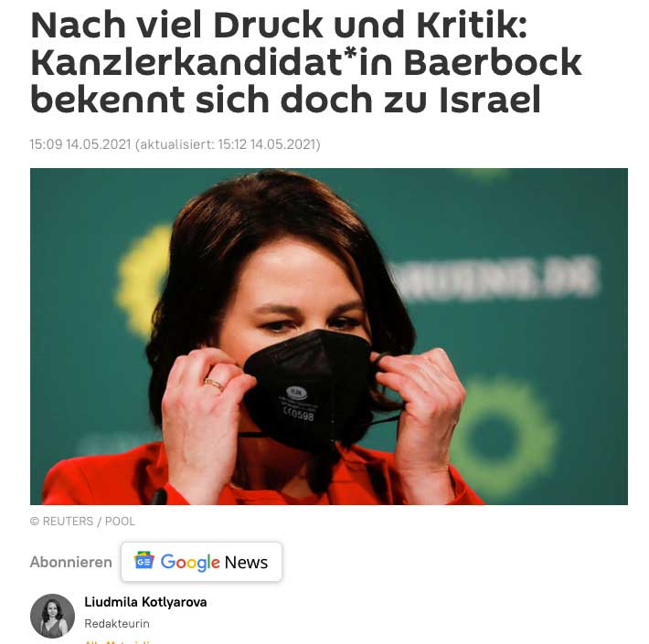The height and width of the screenshot is (644, 649).
Task: Open the partially visible orange Alle Materialien link
Action: pyautogui.click(x=120, y=641)
